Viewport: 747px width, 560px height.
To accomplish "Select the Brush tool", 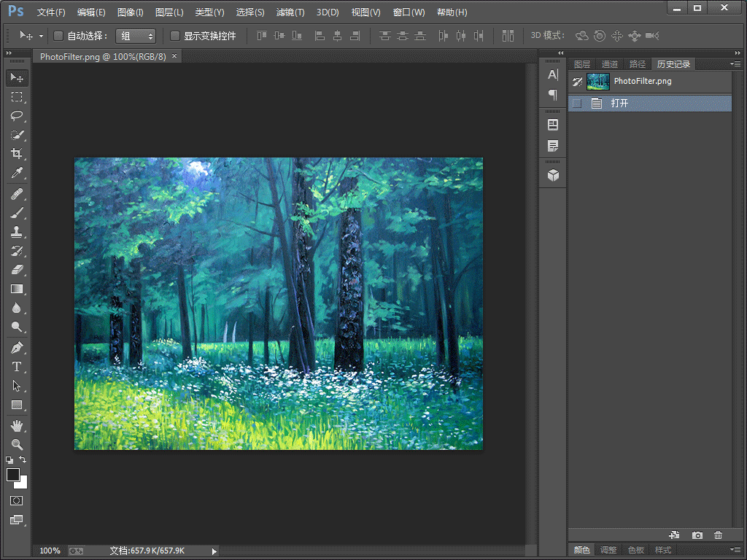I will 17,213.
